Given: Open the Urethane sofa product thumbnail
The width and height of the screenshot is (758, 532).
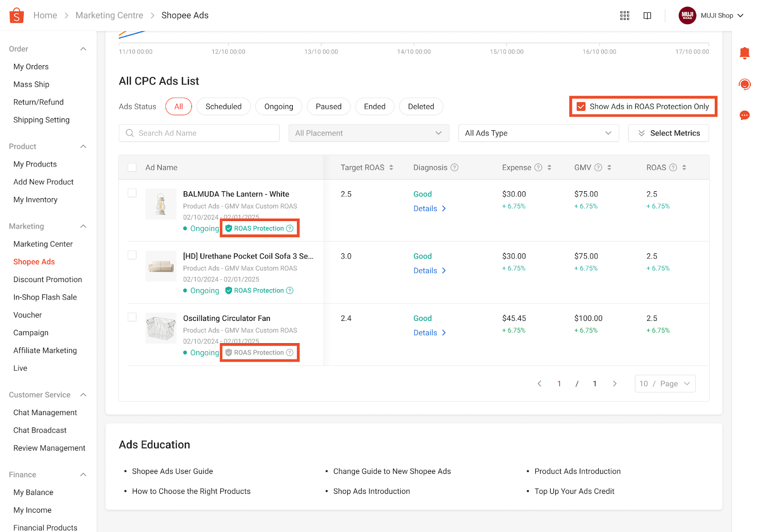Looking at the screenshot, I should pos(161,266).
